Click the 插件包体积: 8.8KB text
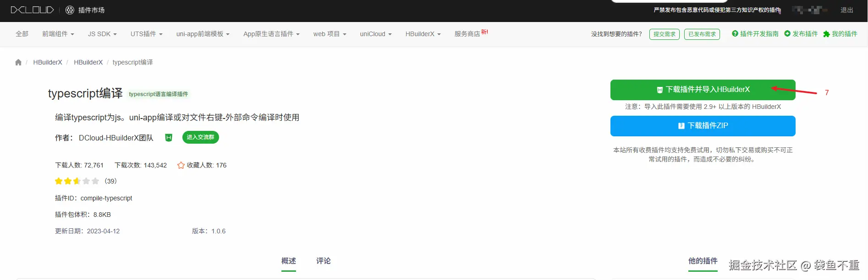The image size is (868, 280). tap(83, 215)
